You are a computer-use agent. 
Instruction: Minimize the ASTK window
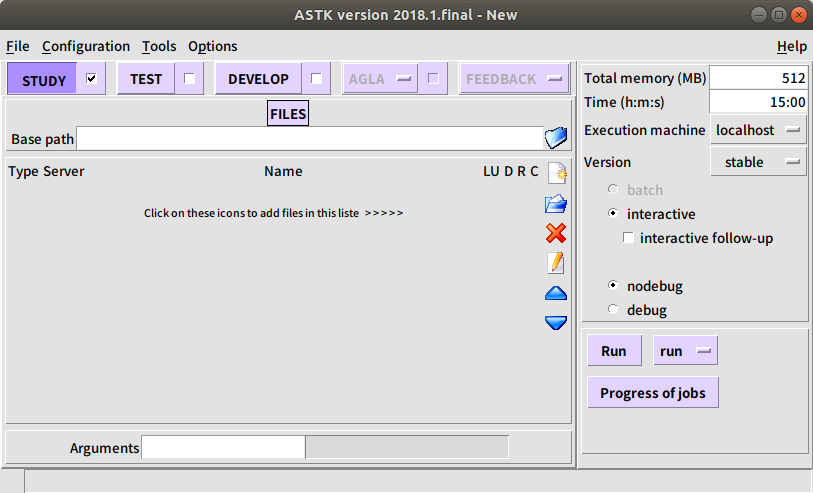pyautogui.click(x=759, y=15)
